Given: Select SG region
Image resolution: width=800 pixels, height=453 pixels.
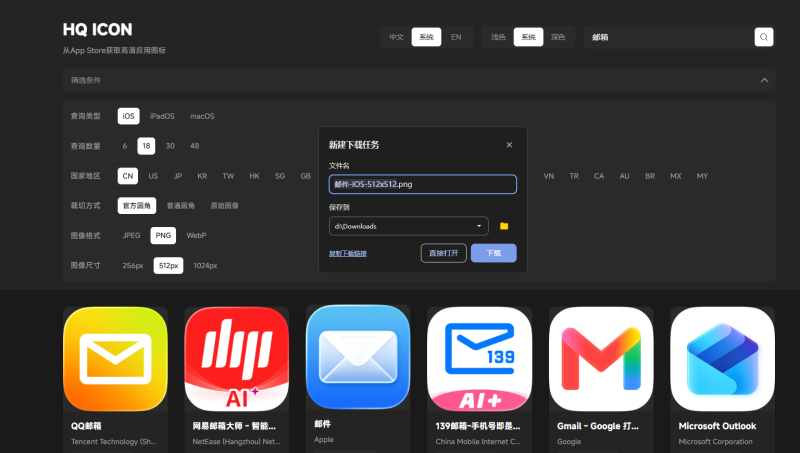Looking at the screenshot, I should [x=280, y=175].
